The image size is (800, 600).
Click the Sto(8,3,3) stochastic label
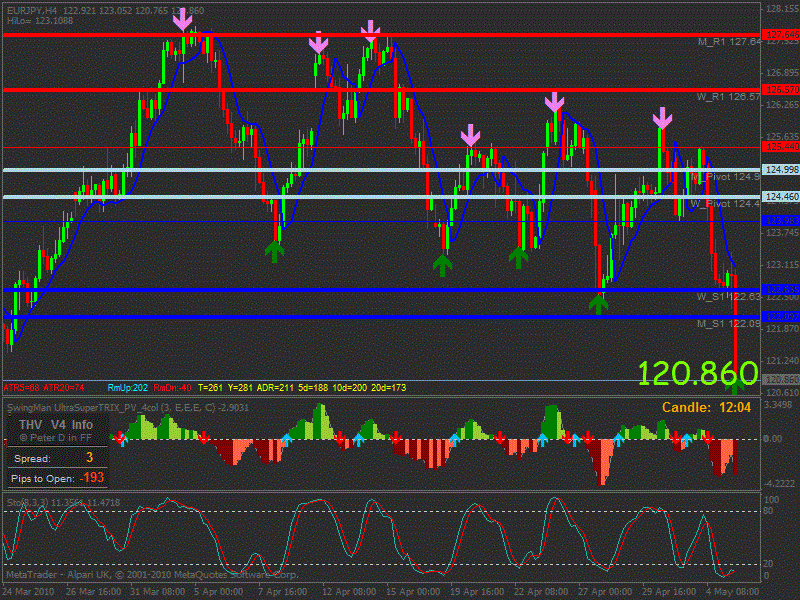(64, 503)
